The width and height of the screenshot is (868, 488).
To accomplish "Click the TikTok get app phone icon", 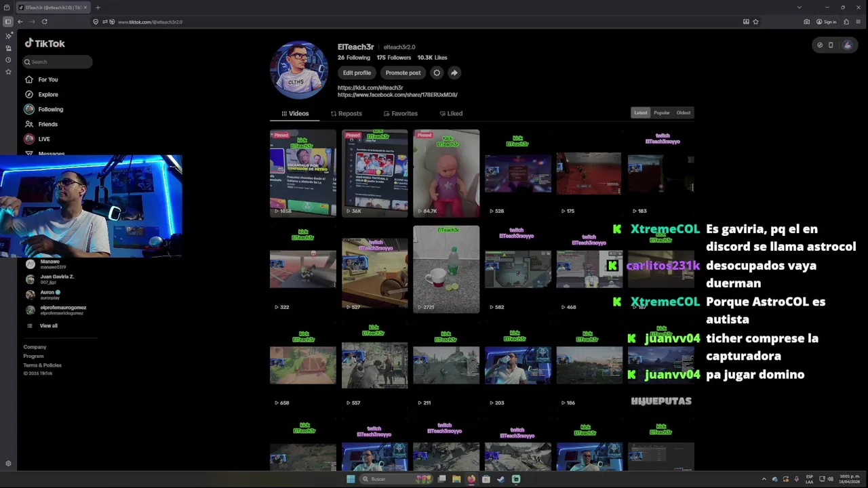I will coord(831,45).
